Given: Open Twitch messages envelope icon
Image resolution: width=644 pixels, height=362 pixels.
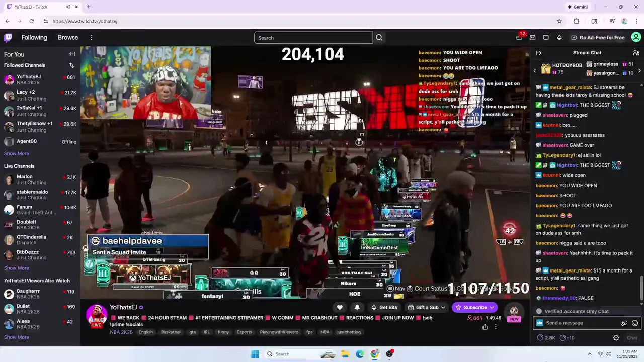Looking at the screenshot, I should pyautogui.click(x=532, y=38).
